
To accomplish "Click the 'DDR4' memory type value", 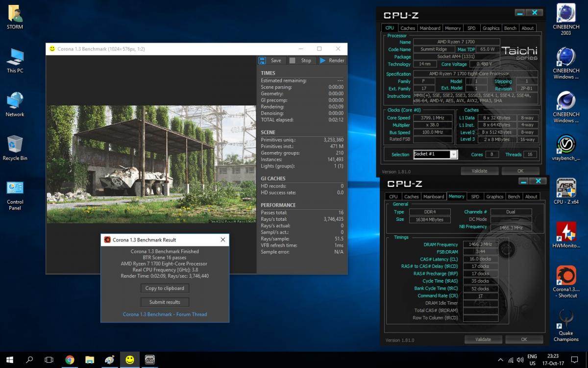I will [429, 212].
